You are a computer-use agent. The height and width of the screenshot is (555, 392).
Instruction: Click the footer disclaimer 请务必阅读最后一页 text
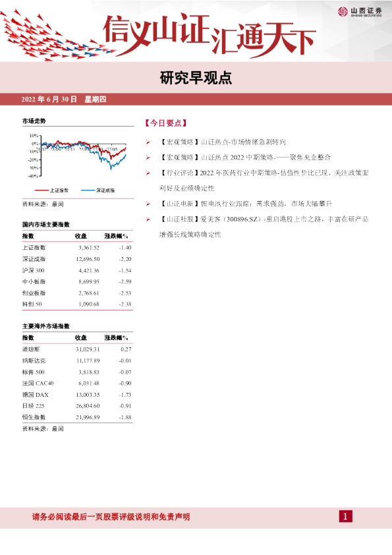[x=111, y=517]
